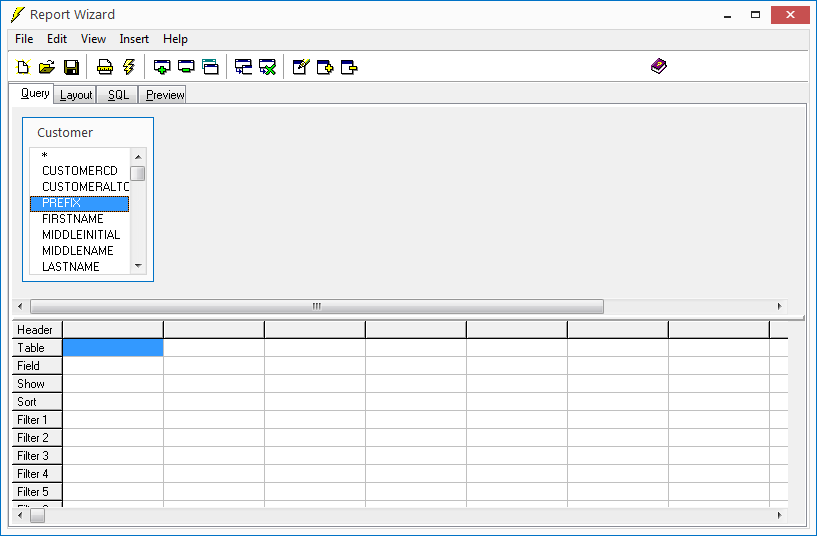Open the Help menu
Screen dimensions: 817x536
(x=175, y=39)
